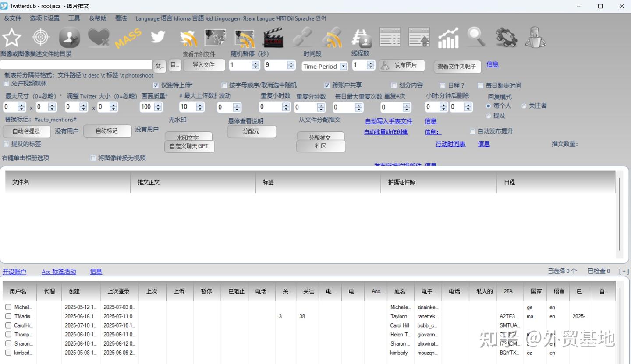Enable the 允许视频媒体 checkbox
Image resolution: width=631 pixels, height=364 pixels.
(6, 83)
